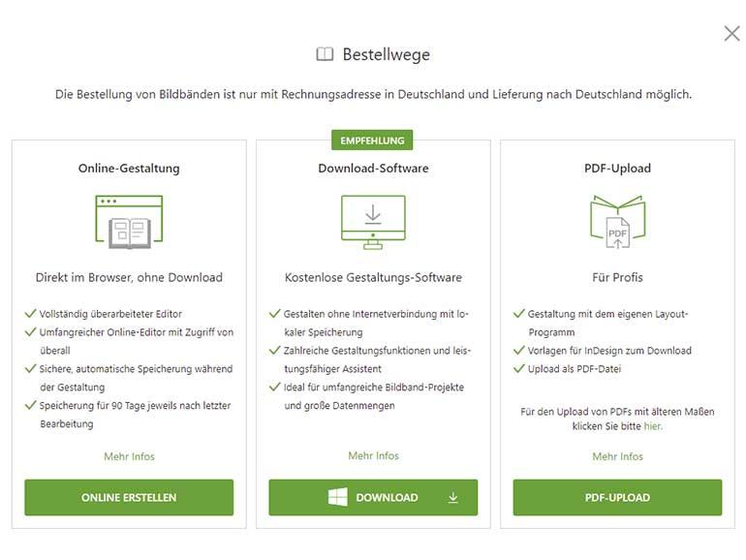Click checkmark beside Vorlagen für InDesign
The height and width of the screenshot is (560, 746).
[519, 350]
